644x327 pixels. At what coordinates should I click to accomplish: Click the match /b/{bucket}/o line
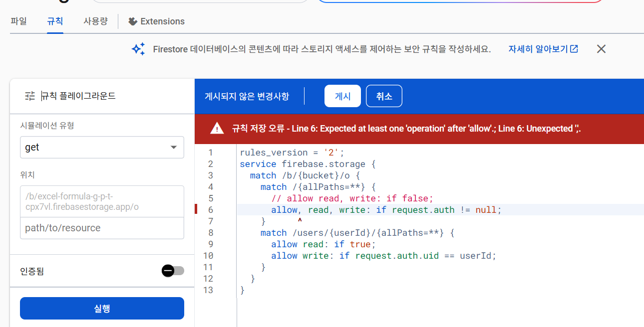pos(305,175)
